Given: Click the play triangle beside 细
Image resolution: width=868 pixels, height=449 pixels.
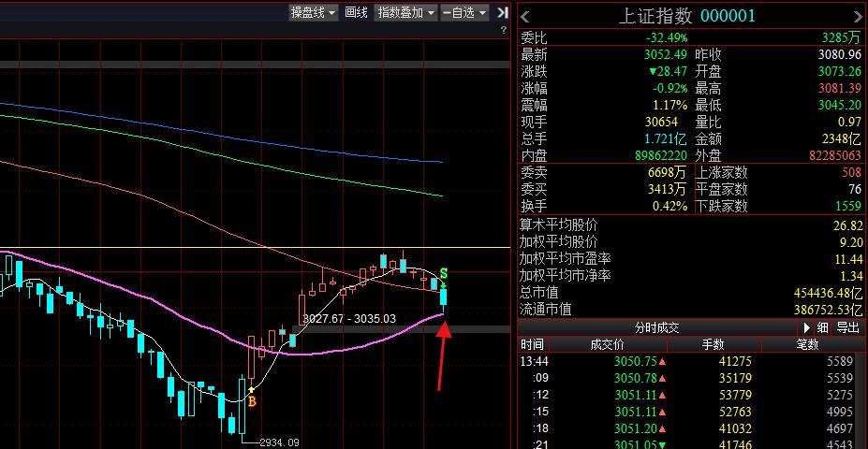Looking at the screenshot, I should [806, 327].
